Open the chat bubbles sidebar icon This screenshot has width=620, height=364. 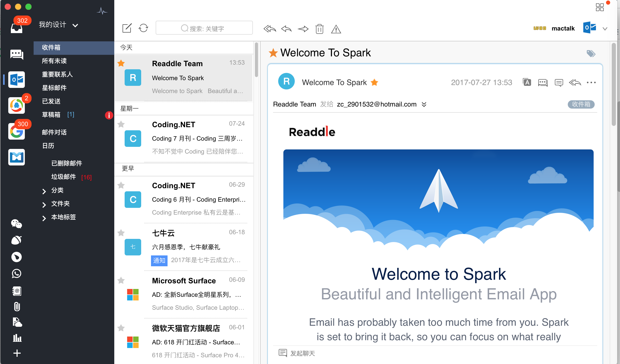(x=17, y=55)
